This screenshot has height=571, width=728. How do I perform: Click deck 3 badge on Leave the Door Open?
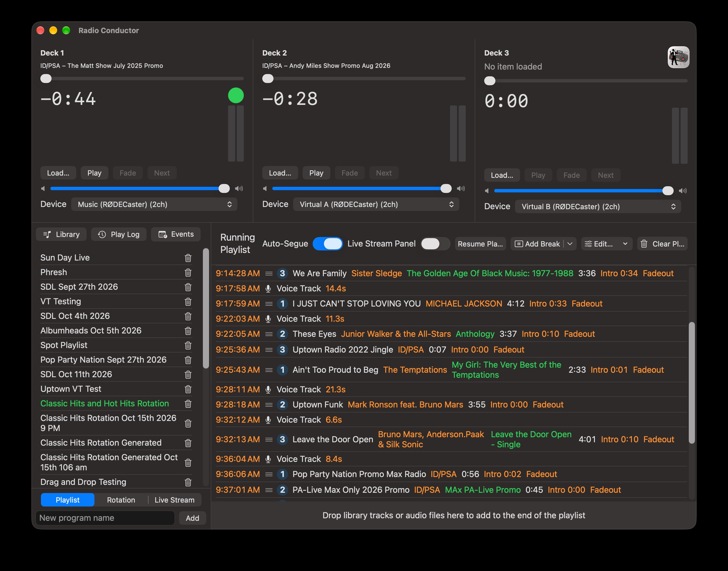click(x=282, y=439)
